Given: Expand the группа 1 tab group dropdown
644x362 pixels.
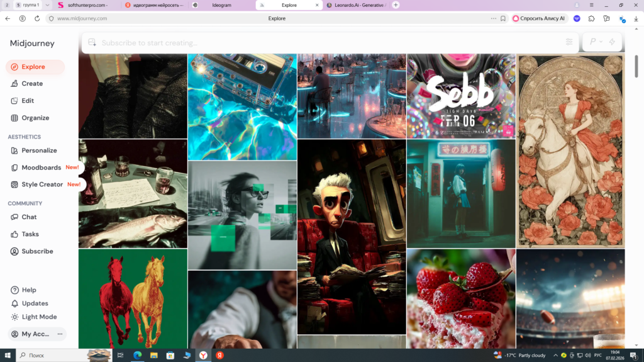Looking at the screenshot, I should pos(47,5).
